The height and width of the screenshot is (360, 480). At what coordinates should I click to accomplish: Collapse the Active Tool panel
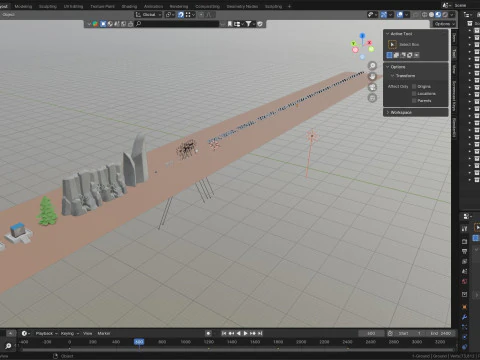[388, 34]
